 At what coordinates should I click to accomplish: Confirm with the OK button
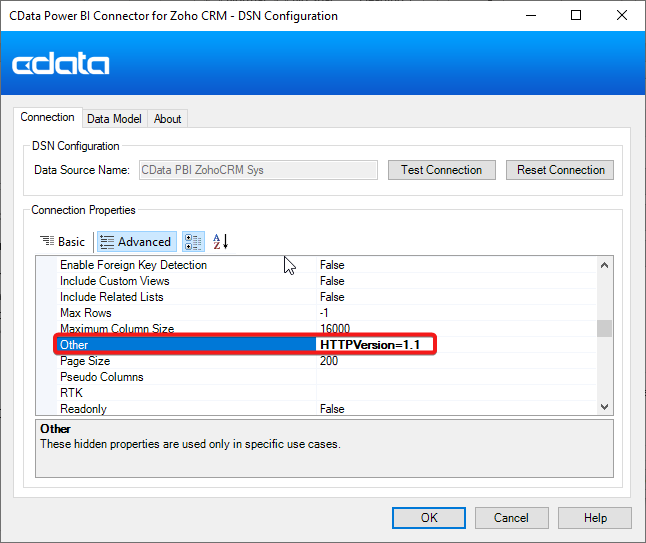429,518
